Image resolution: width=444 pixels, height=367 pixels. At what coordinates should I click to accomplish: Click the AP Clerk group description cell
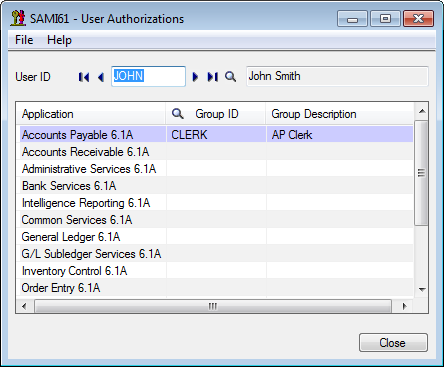pos(340,135)
